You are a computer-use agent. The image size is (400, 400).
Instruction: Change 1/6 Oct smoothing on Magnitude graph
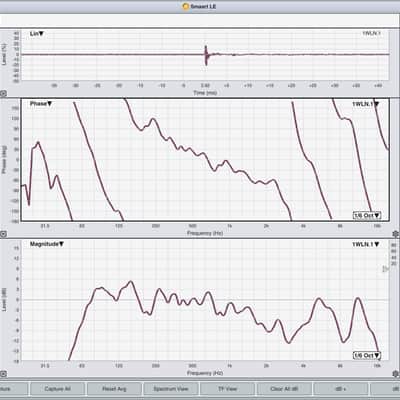pos(367,356)
